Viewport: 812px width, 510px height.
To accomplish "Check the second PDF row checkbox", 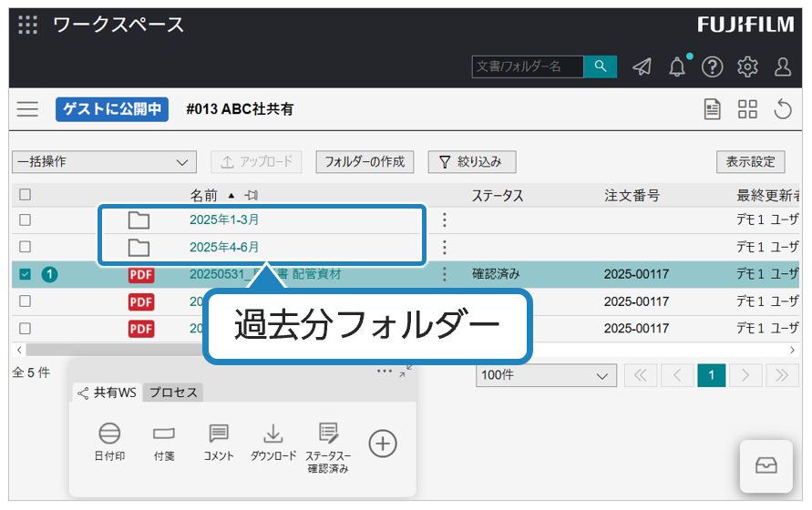I will tap(25, 301).
